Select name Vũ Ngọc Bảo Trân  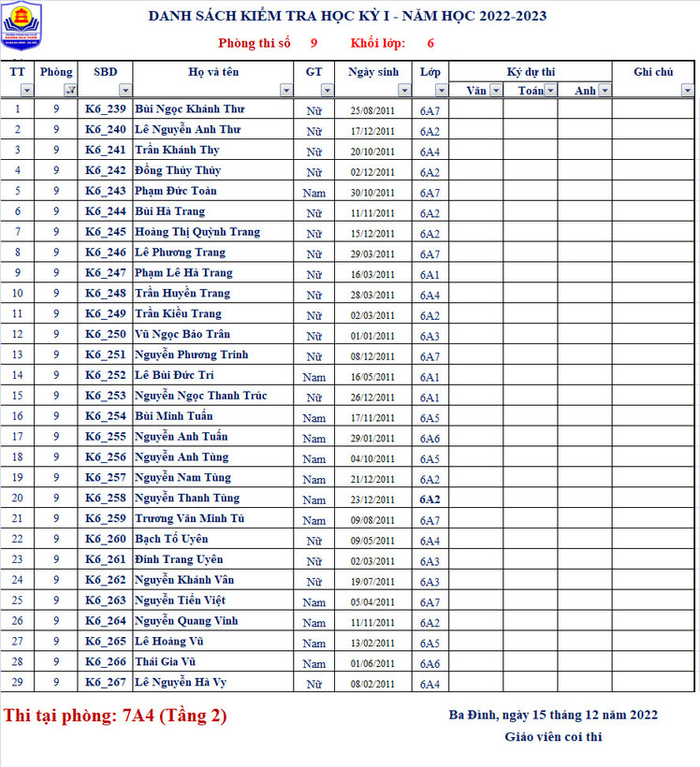(x=213, y=334)
